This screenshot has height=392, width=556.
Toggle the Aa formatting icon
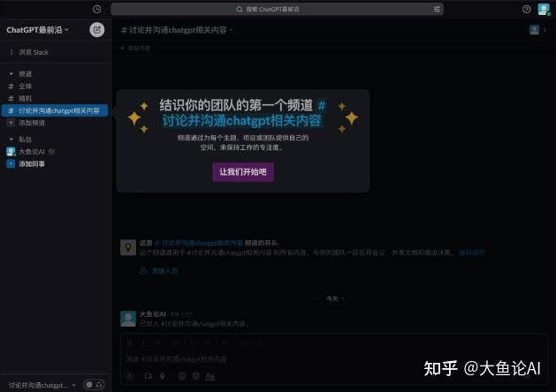(209, 376)
